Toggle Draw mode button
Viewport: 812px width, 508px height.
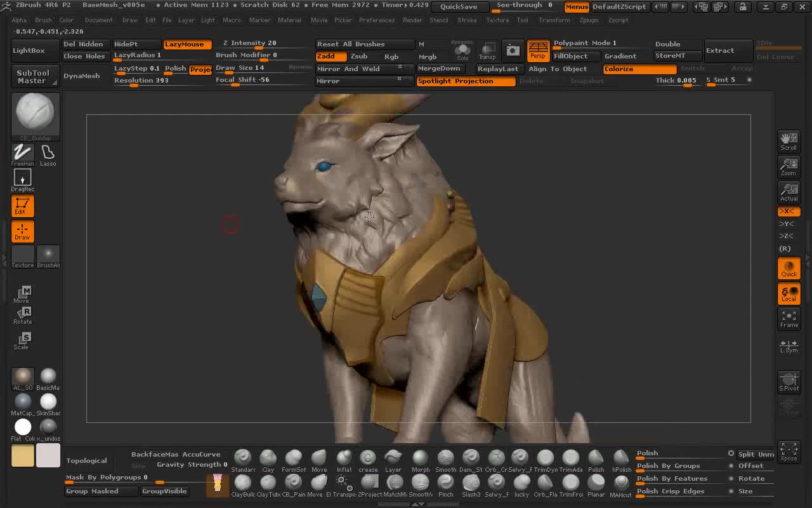22,231
